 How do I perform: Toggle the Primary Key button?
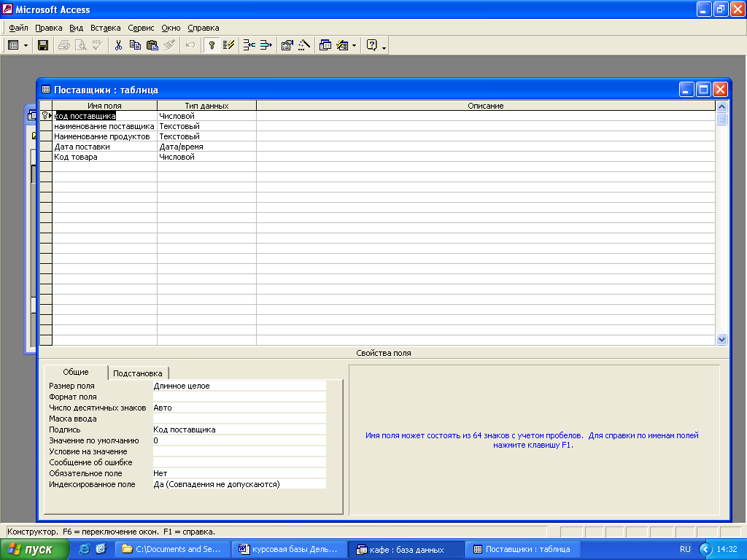pos(212,45)
